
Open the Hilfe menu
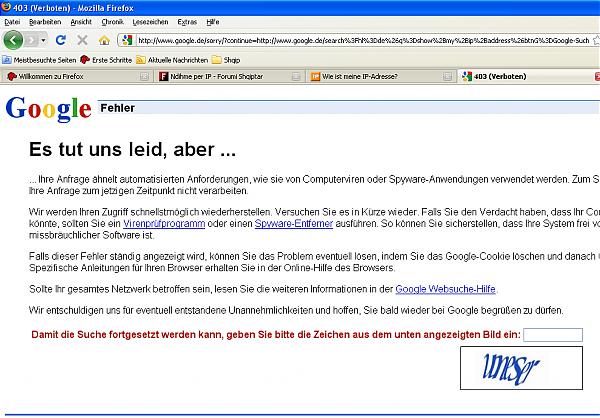213,22
